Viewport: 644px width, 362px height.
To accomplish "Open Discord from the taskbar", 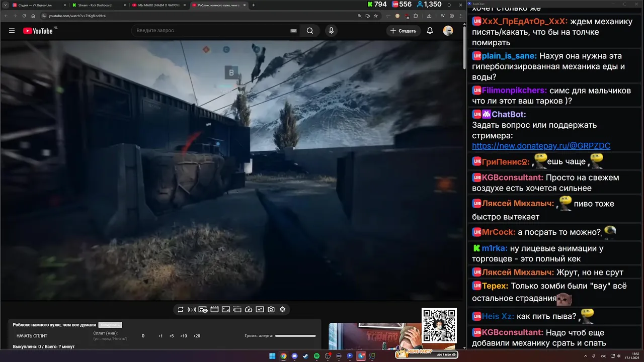I will tap(294, 356).
